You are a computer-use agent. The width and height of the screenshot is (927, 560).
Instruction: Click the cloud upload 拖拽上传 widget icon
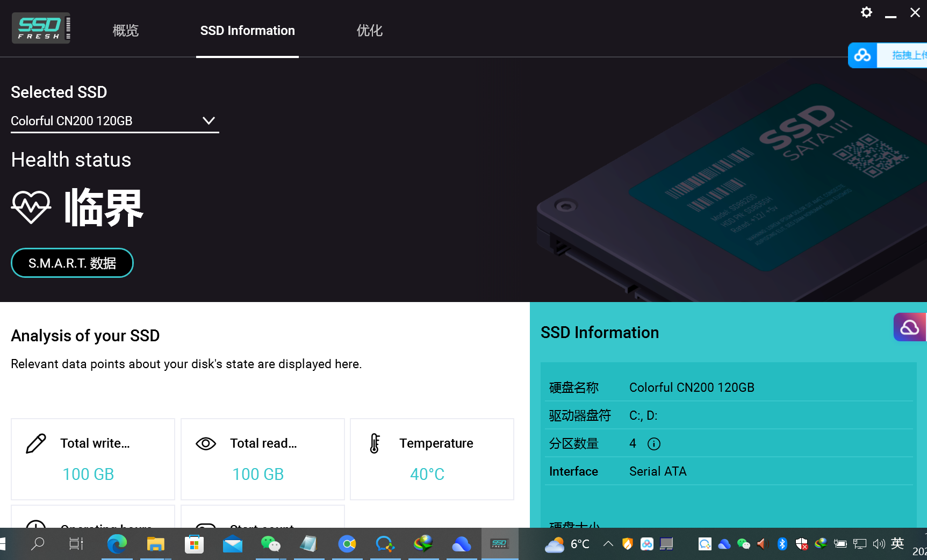(863, 55)
